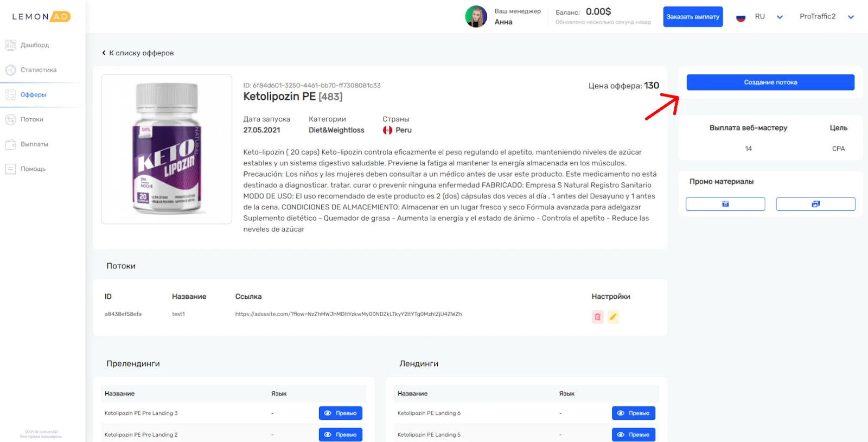The image size is (868, 442).
Task: Click the balance amount 0.00$
Action: coord(598,11)
